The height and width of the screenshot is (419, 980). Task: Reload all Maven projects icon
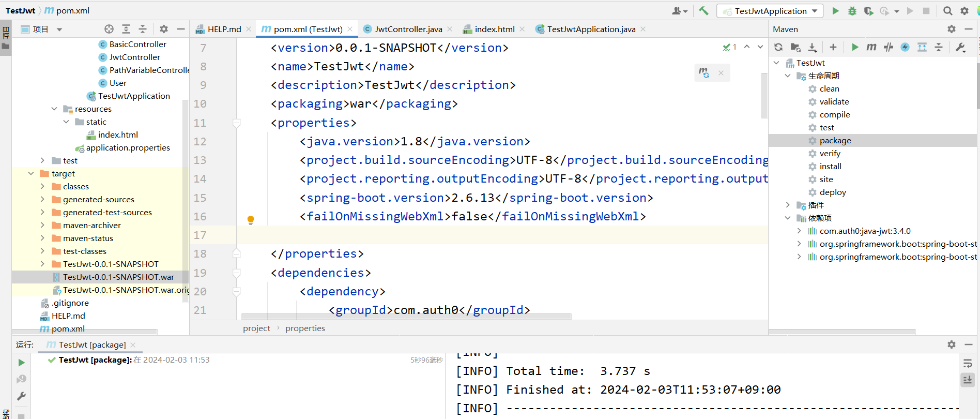click(778, 47)
